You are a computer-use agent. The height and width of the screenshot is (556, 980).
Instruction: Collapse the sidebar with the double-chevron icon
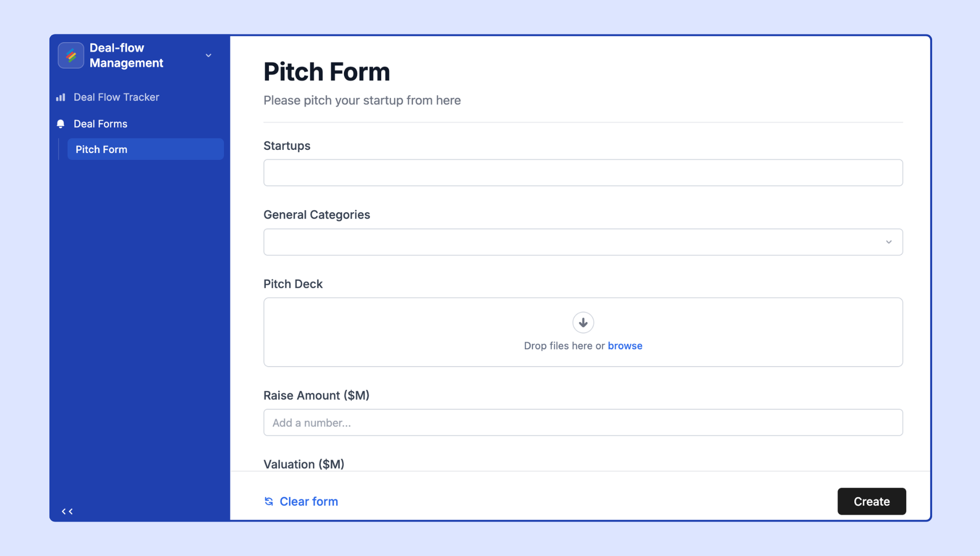[67, 511]
